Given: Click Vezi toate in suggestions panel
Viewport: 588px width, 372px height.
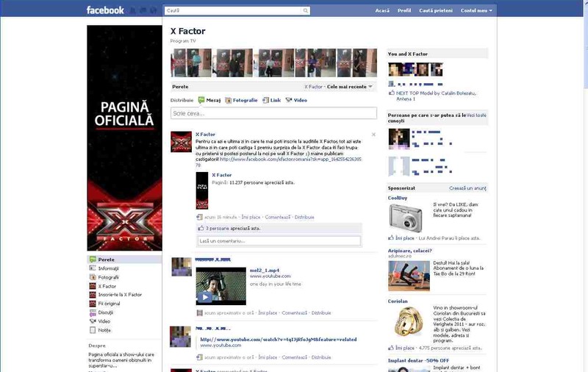Looking at the screenshot, I should (x=476, y=115).
